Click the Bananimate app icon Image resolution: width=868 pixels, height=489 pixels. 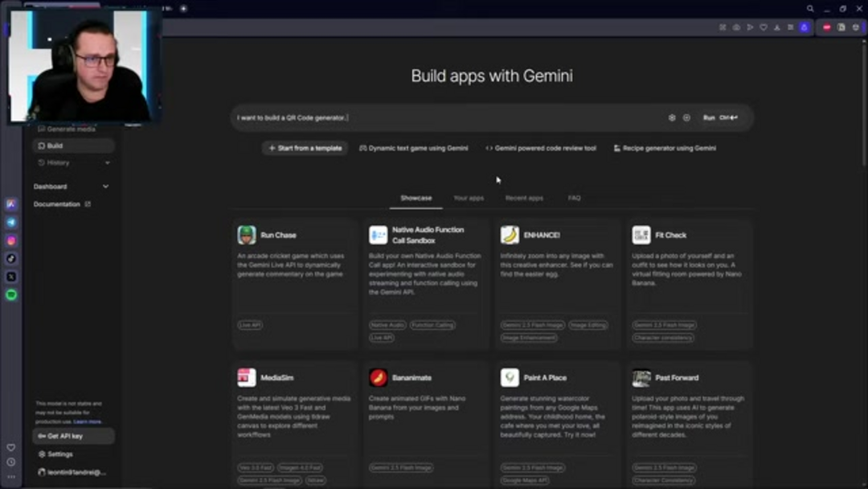tap(379, 377)
